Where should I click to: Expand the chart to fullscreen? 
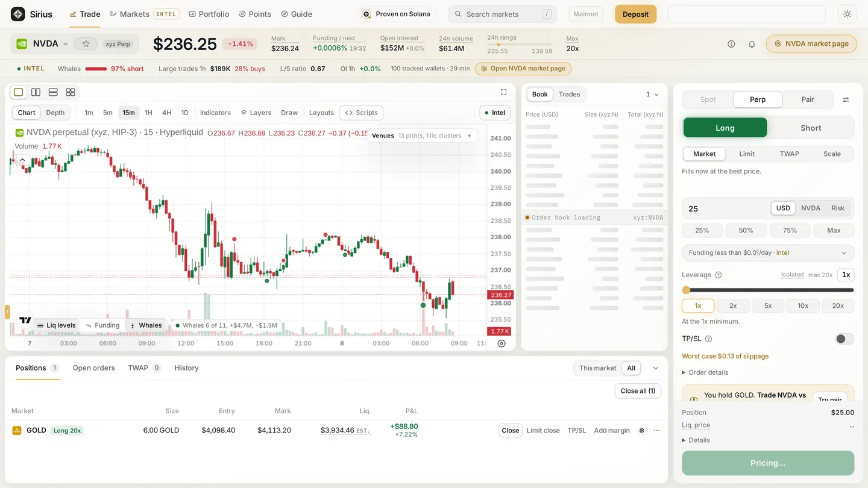tap(504, 92)
